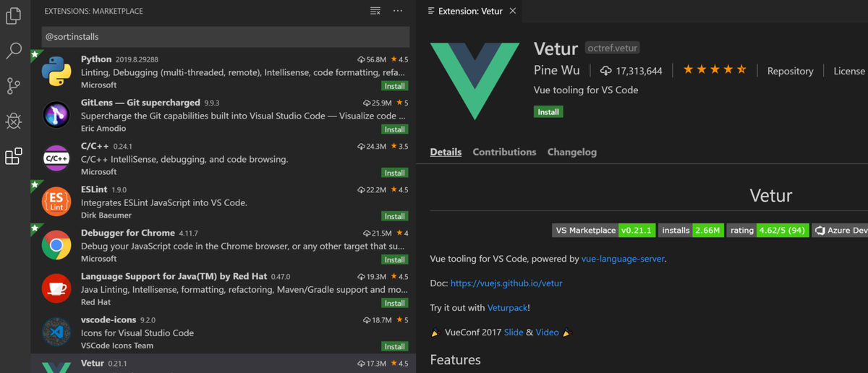Open the Search view icon
868x373 pixels.
pyautogui.click(x=14, y=51)
